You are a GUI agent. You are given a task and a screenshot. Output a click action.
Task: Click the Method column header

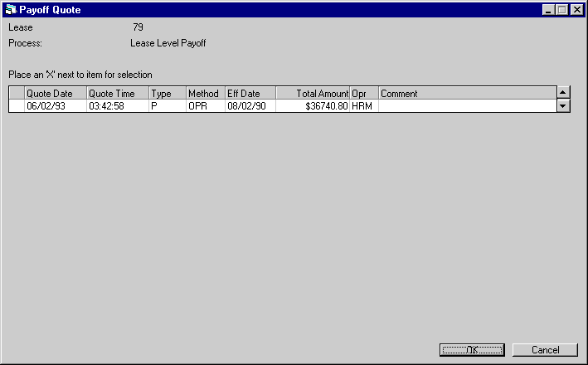coord(206,93)
